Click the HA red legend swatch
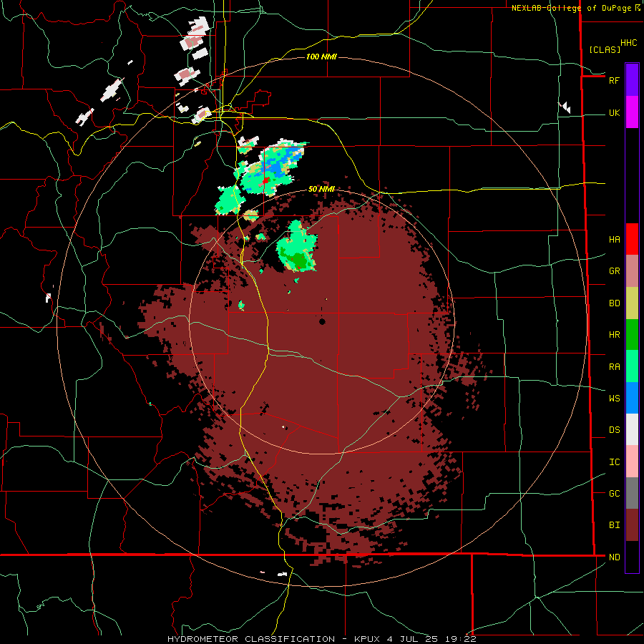This screenshot has width=644, height=644. click(632, 239)
